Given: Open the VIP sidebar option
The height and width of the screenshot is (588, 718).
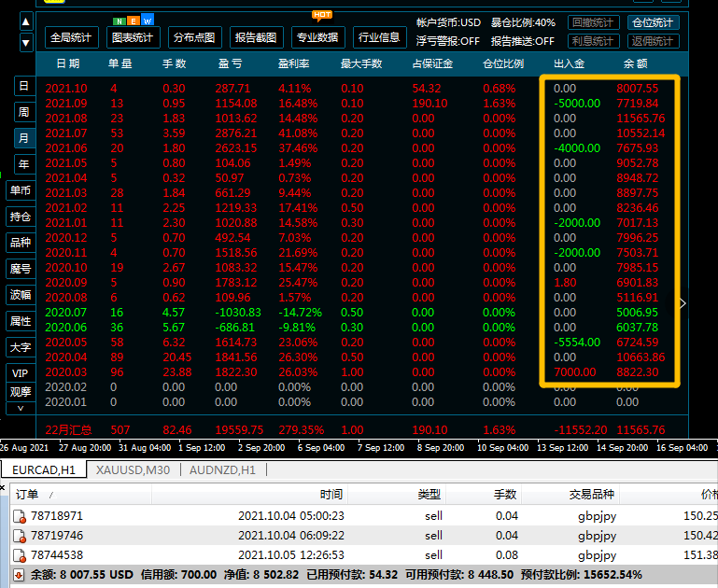Looking at the screenshot, I should (21, 373).
